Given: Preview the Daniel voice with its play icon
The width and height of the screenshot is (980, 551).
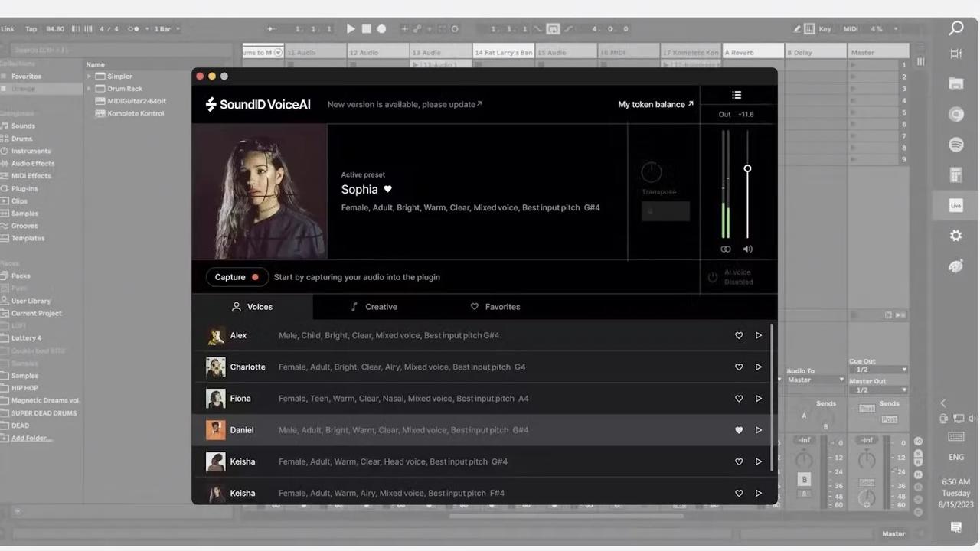Looking at the screenshot, I should pos(759,430).
